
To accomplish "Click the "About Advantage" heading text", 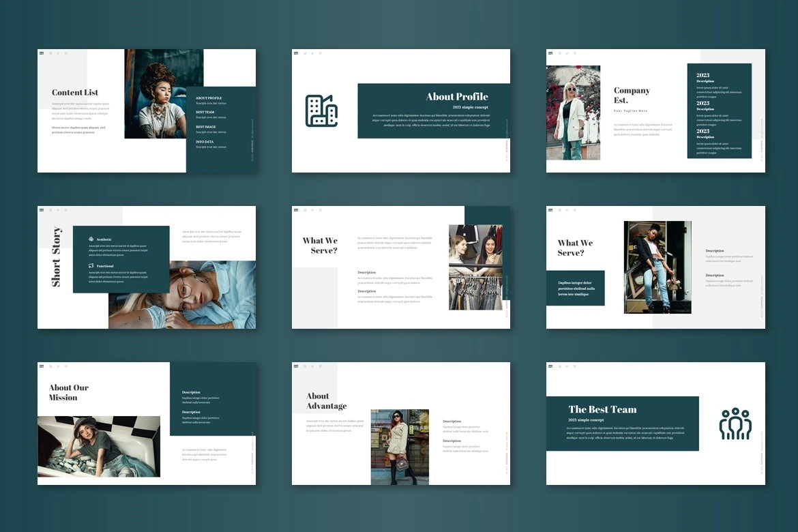I will [326, 401].
